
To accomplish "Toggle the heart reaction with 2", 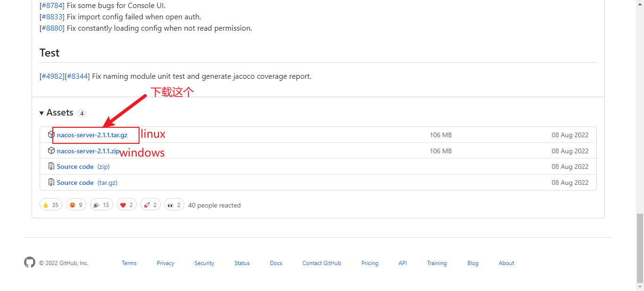I will pos(127,205).
